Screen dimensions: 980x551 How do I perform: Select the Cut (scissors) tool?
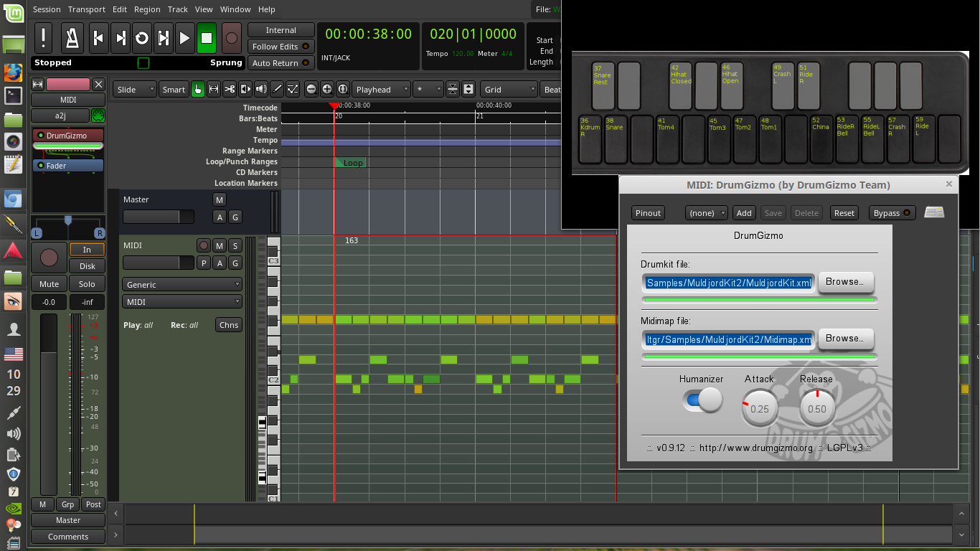(230, 89)
